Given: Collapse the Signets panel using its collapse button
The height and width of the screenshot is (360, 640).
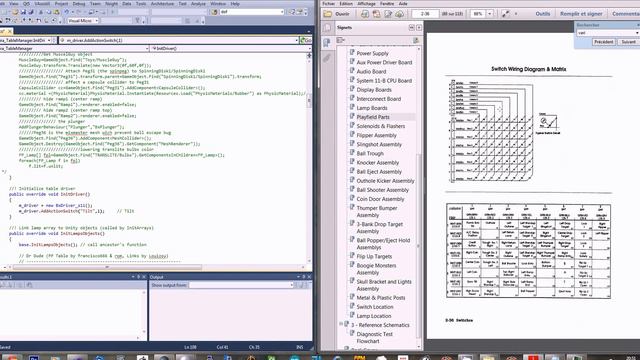Looking at the screenshot, I should click(x=411, y=27).
